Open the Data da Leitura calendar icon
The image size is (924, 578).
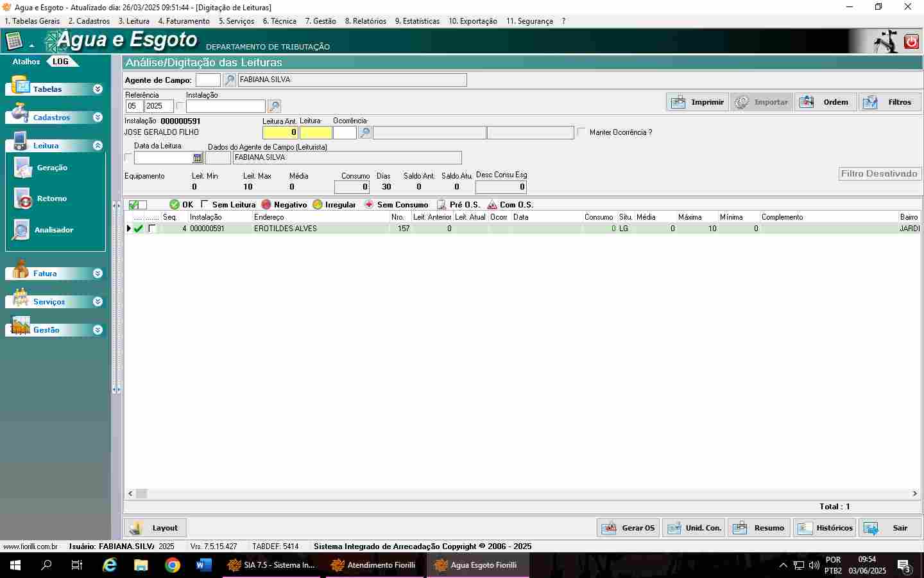point(198,158)
